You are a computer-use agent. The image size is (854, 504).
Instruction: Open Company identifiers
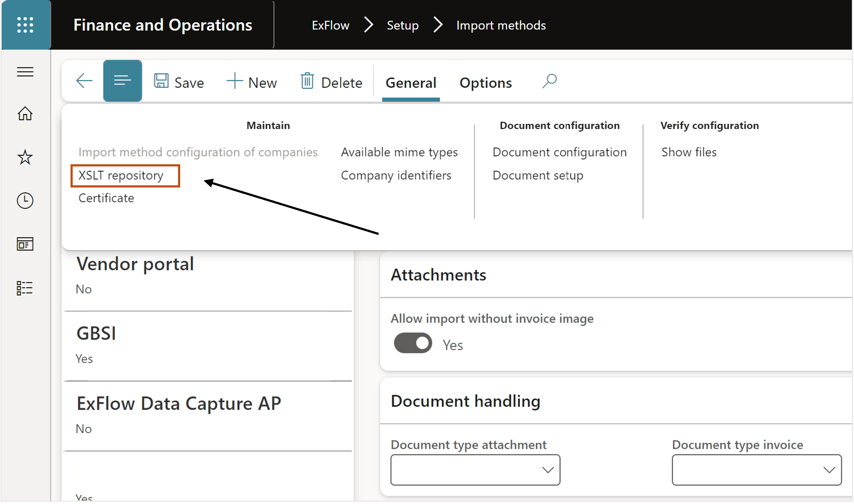(x=396, y=175)
